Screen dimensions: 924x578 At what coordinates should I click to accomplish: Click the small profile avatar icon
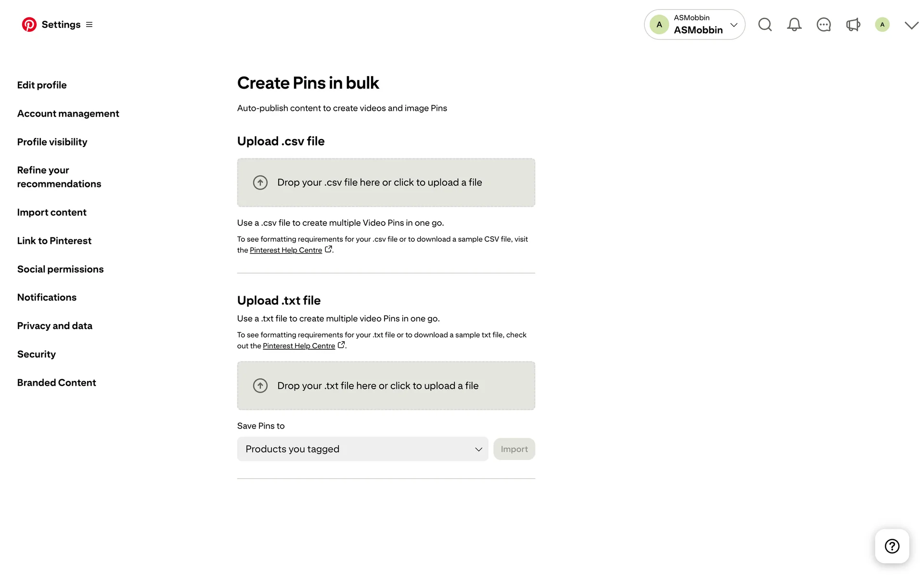coord(882,25)
